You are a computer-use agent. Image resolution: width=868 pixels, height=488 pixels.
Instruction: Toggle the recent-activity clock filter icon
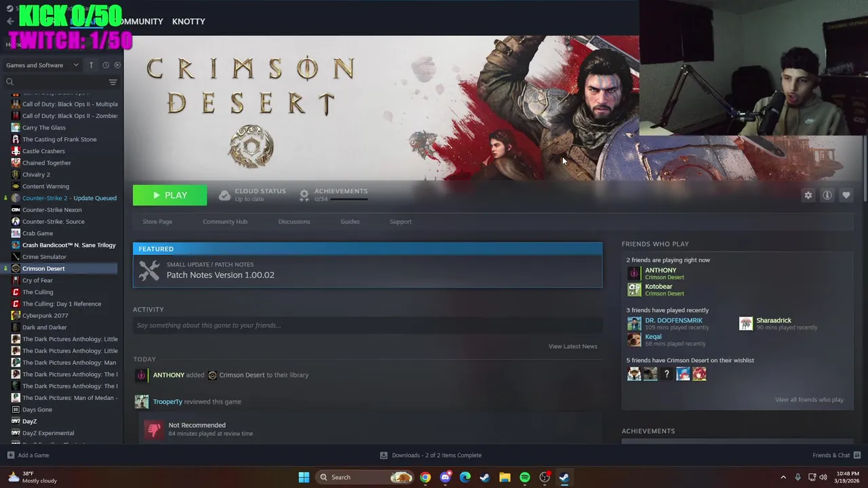106,65
